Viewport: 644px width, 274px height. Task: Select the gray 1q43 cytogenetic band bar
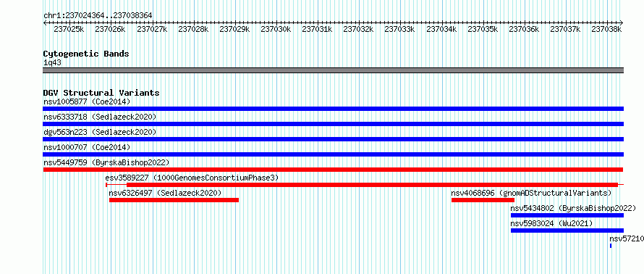click(333, 70)
